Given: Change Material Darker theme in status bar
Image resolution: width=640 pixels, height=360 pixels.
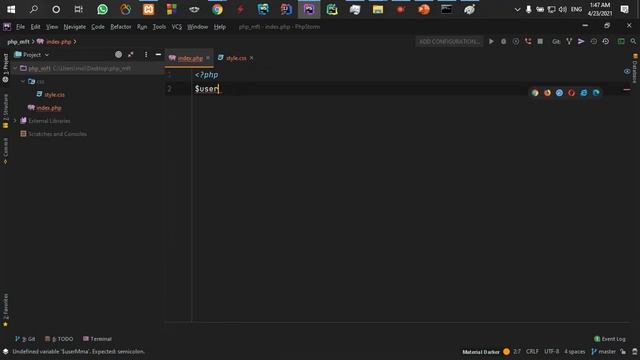Looking at the screenshot, I should [x=481, y=352].
